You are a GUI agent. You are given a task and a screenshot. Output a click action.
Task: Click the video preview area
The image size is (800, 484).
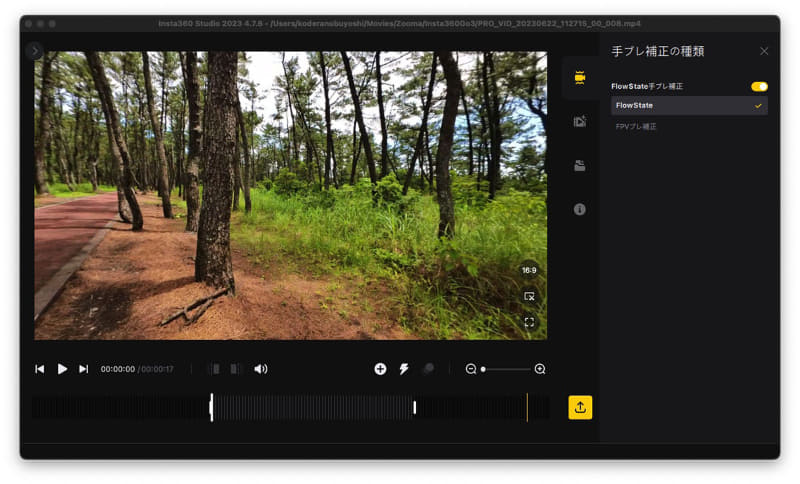coord(290,195)
